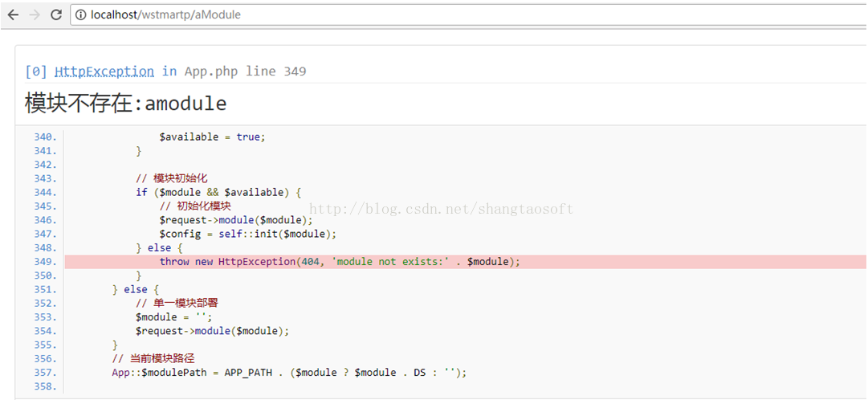
Task: Click line number 344.
Action: (x=45, y=192)
